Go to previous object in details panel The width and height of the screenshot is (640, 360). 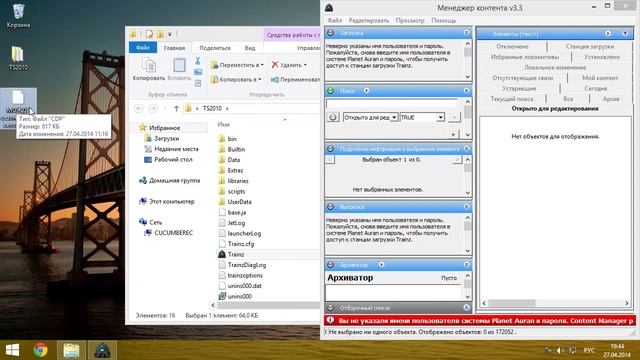coord(330,160)
